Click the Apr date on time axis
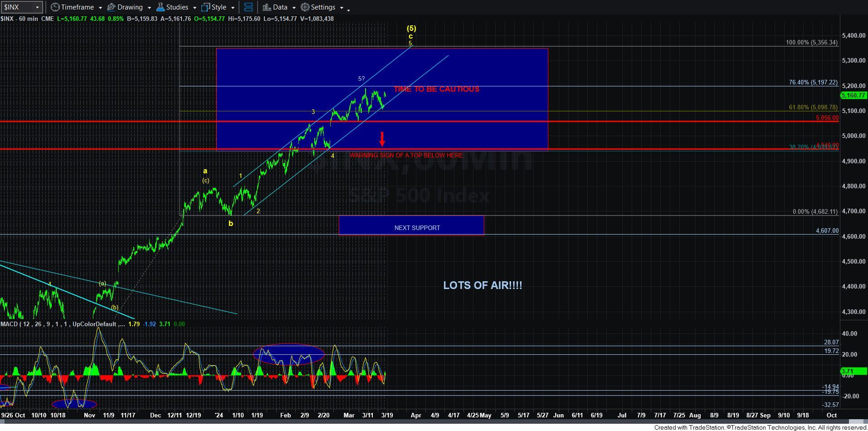Viewport: 868px width, 431px height. (x=416, y=415)
